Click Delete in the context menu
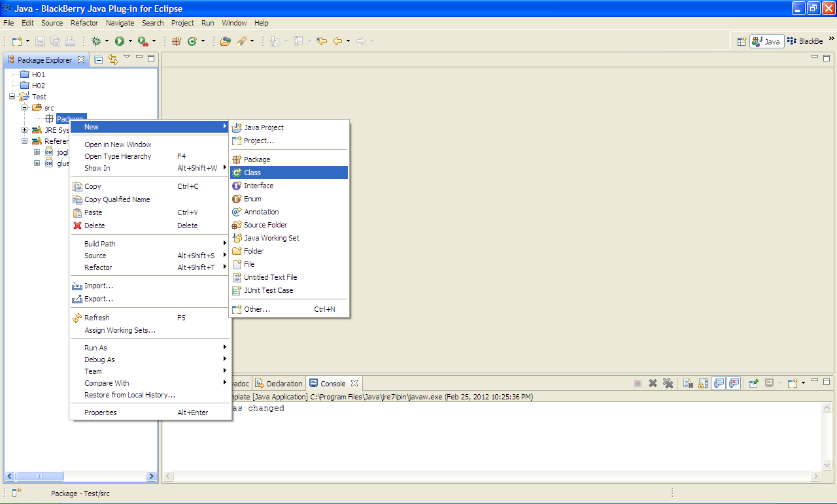Viewport: 837px width, 504px height. [150, 226]
